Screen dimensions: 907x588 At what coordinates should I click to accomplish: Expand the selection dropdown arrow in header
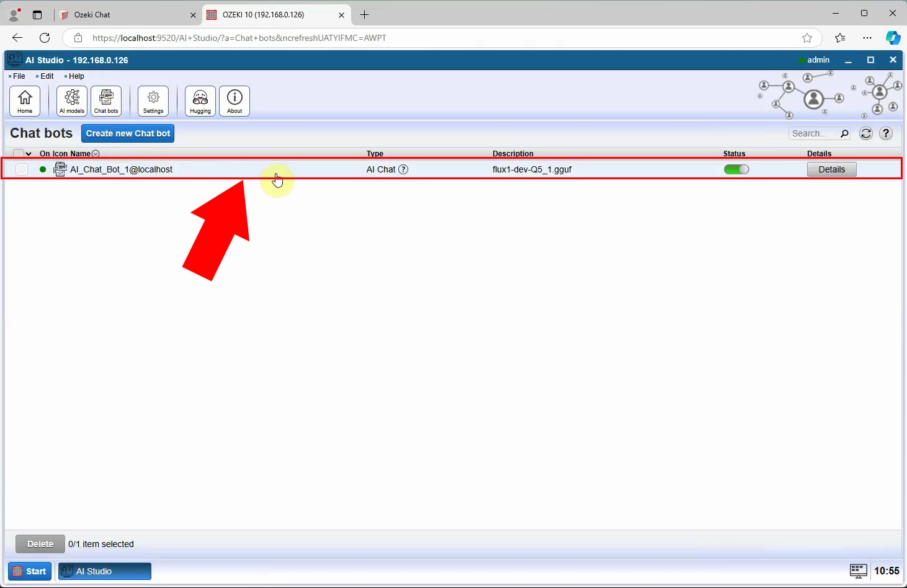29,154
